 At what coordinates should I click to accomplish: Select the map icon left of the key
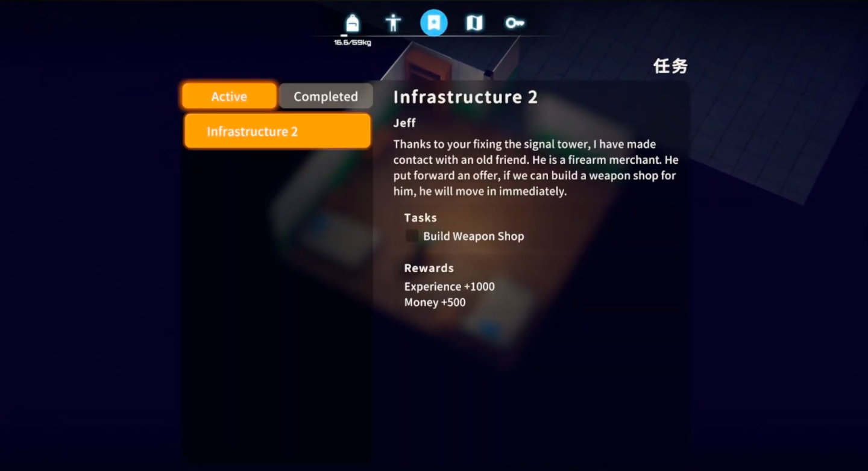click(474, 22)
